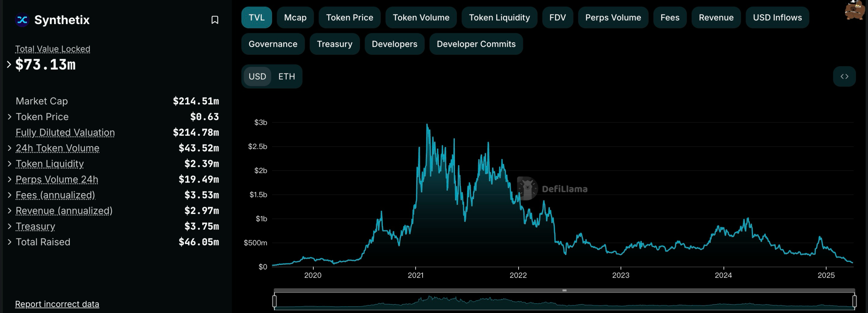Click the top grip of the range selector
Screen dimensions: 868x313
(564, 290)
